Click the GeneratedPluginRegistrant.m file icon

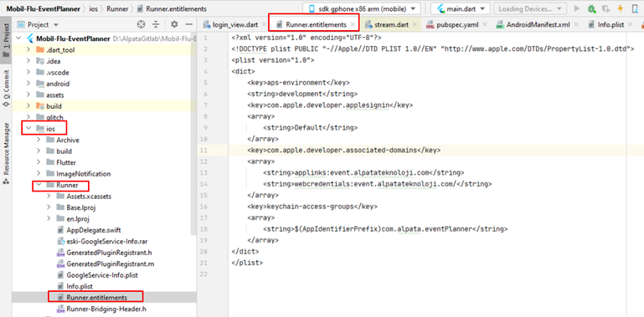tap(60, 263)
